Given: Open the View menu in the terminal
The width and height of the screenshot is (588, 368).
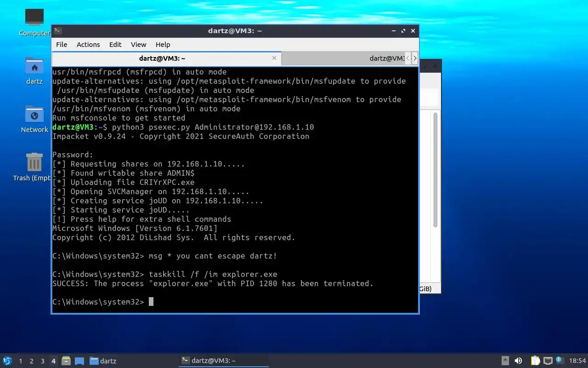Looking at the screenshot, I should 138,44.
